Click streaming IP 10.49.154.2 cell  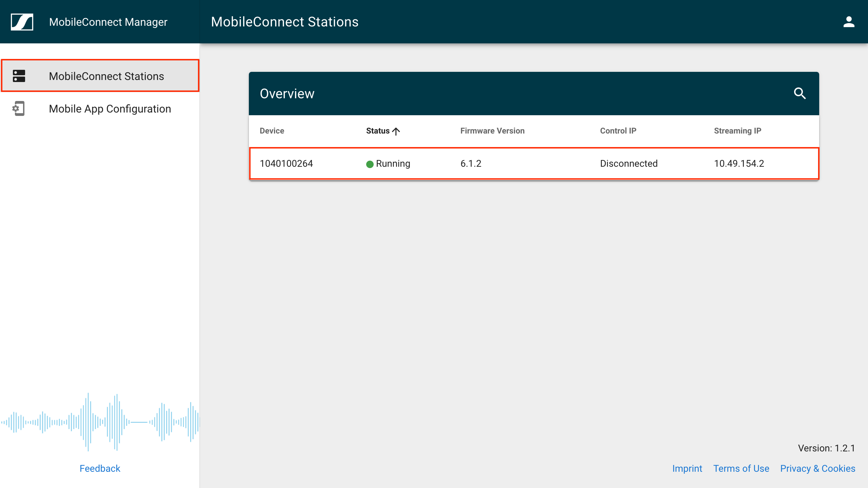[x=739, y=163]
